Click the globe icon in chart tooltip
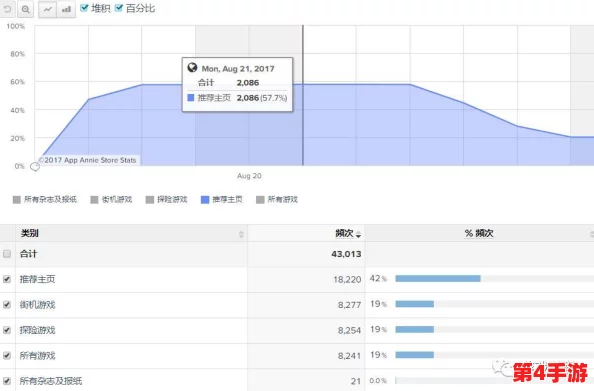Viewport: 594px width, 391px height. click(192, 67)
